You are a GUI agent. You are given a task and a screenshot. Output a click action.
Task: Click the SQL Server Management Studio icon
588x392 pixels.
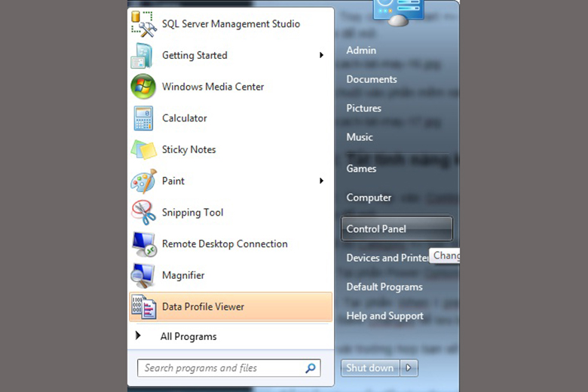pyautogui.click(x=143, y=24)
